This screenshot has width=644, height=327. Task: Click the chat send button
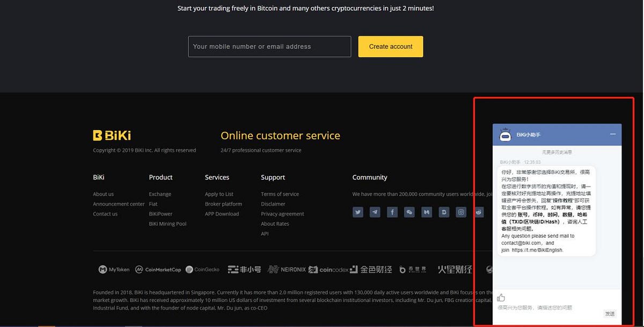pyautogui.click(x=610, y=314)
